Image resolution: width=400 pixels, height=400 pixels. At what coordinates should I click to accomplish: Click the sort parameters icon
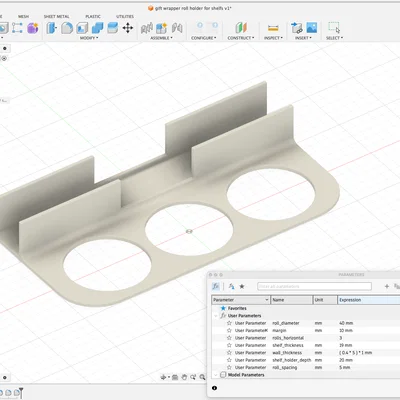pos(231,286)
